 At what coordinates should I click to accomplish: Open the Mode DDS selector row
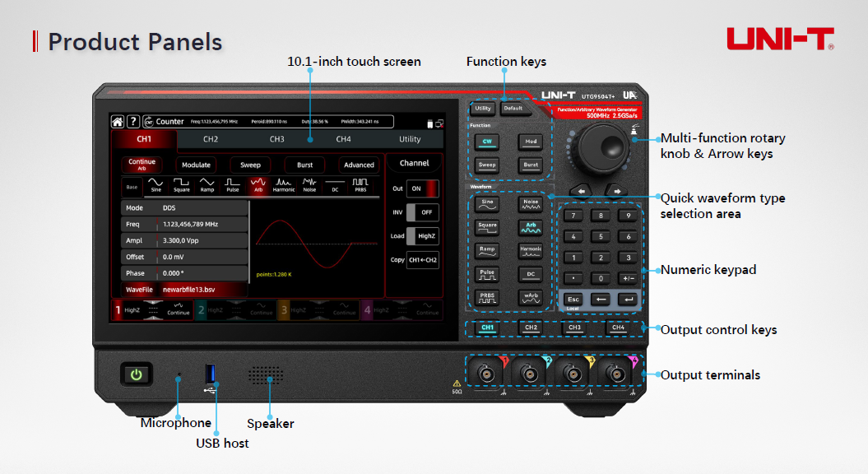pos(183,208)
